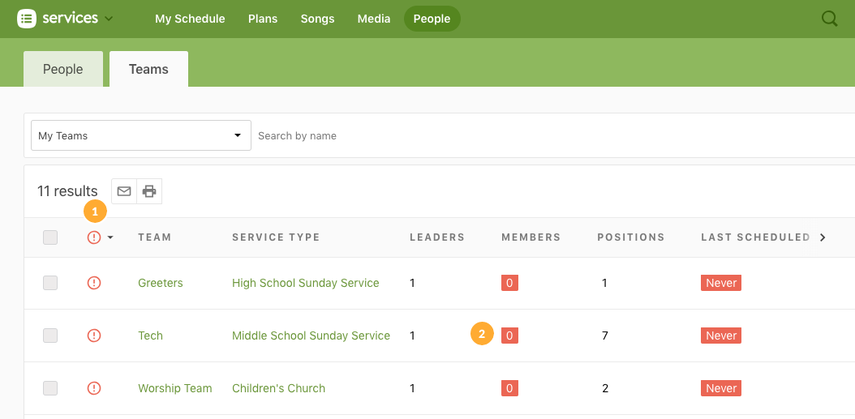
Task: Open Children's Church service type link
Action: (279, 388)
